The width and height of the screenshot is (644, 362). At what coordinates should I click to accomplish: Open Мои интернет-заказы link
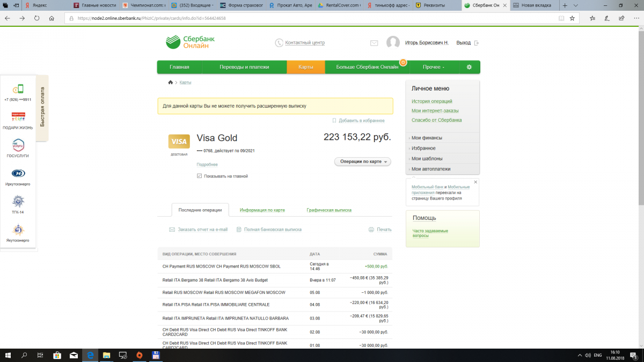pos(435,110)
